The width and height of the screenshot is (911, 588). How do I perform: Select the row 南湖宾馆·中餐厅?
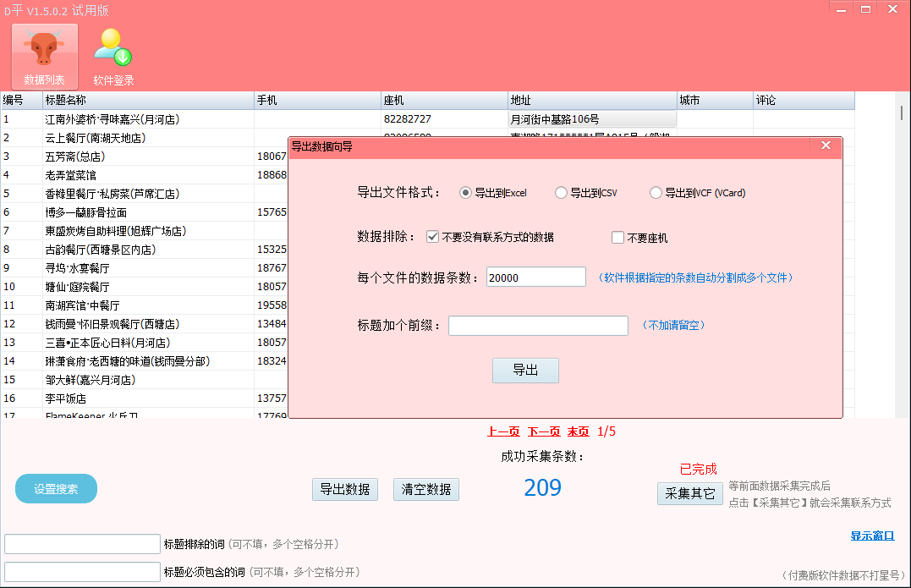(x=145, y=305)
